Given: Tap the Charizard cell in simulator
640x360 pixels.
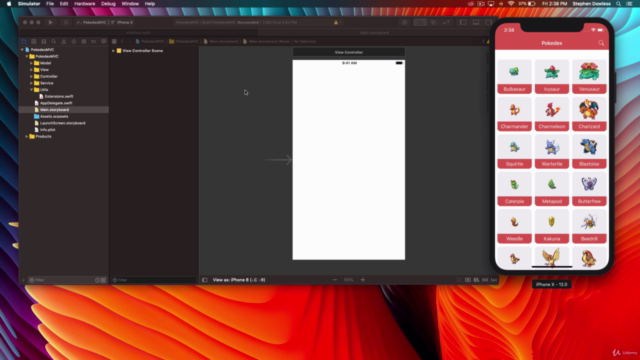Looking at the screenshot, I should pos(589,114).
